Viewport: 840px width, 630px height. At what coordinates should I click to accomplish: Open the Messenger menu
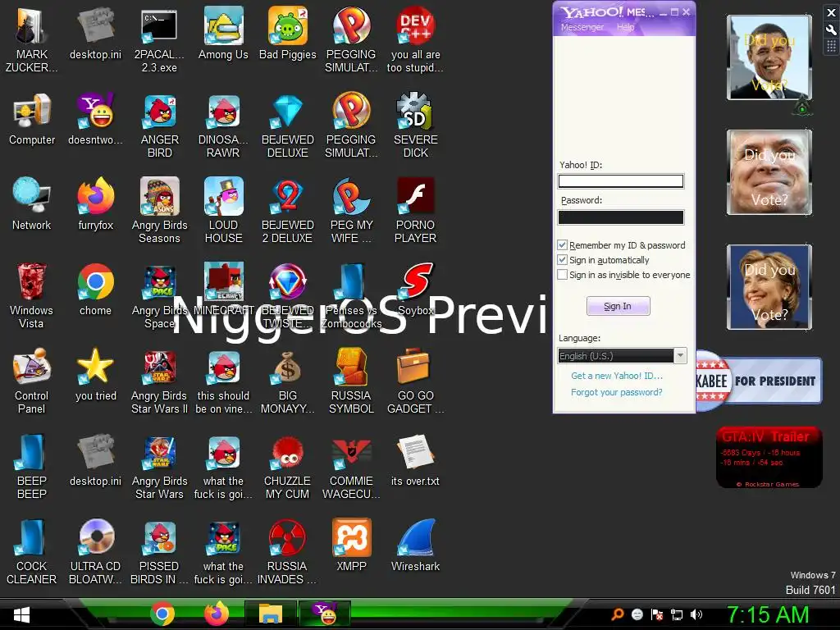pos(582,27)
